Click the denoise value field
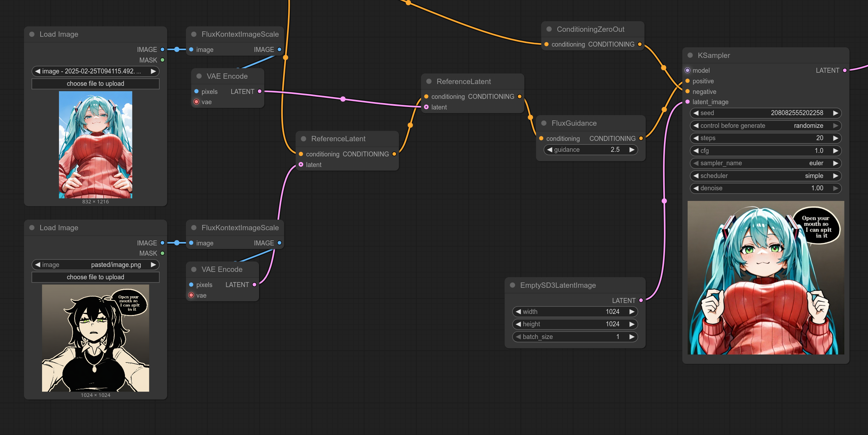868x435 pixels. [765, 188]
